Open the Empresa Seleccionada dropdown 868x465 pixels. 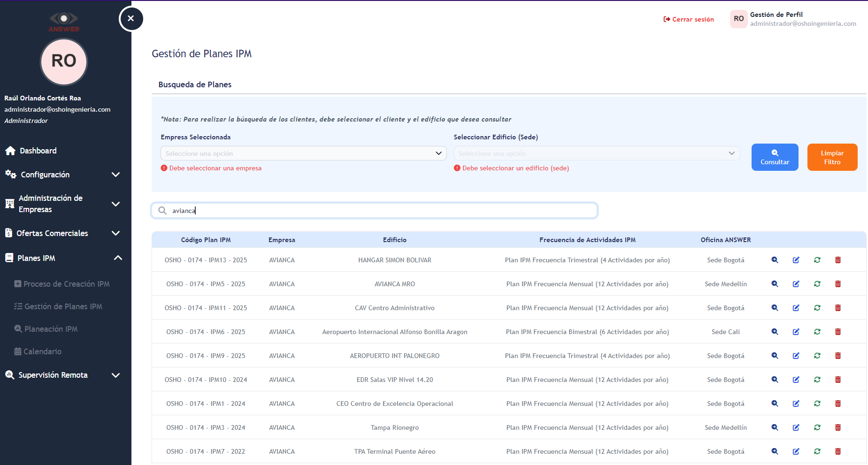pyautogui.click(x=303, y=153)
